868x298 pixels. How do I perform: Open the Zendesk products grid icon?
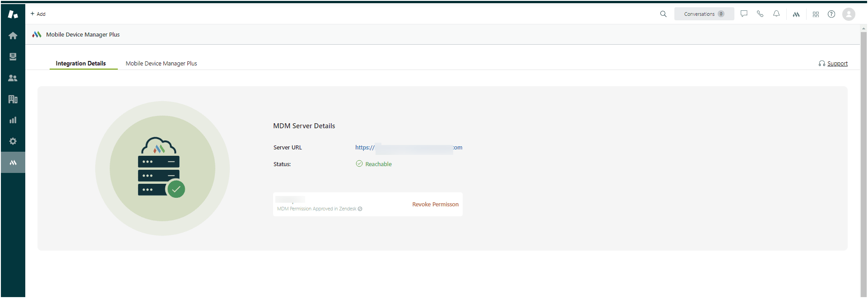coord(816,14)
